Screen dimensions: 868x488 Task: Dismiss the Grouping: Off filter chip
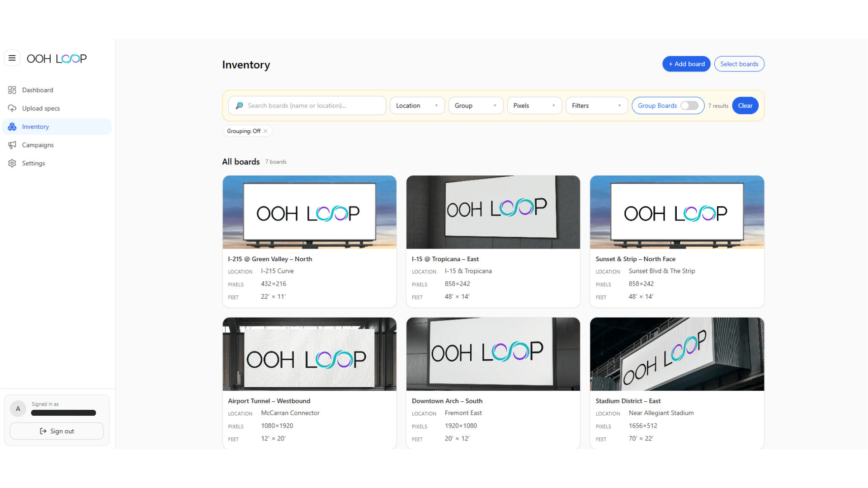tap(266, 131)
